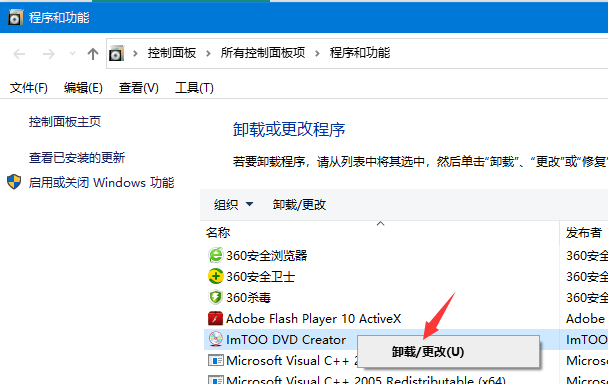Open the 文件(F) menu
Image resolution: width=608 pixels, height=384 pixels.
click(29, 88)
